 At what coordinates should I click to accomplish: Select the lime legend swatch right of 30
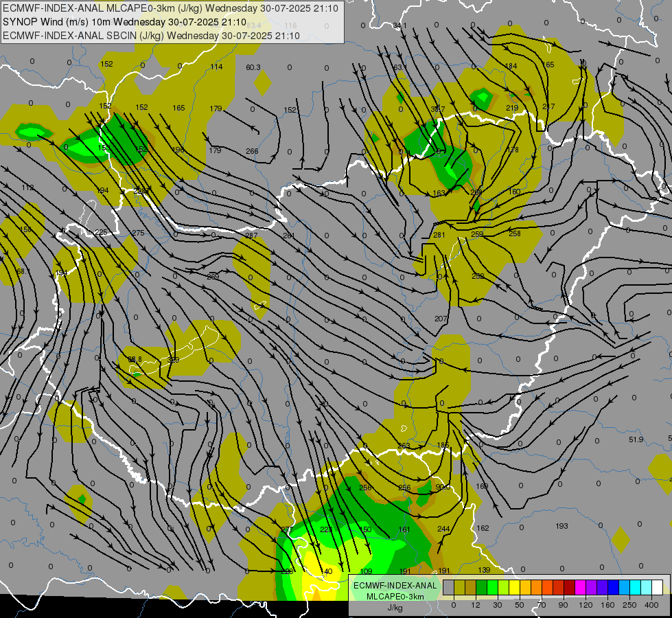point(504,587)
